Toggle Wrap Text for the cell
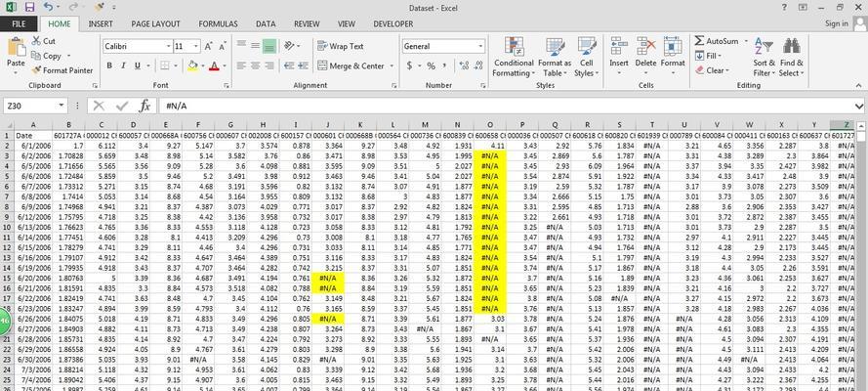 (341, 46)
